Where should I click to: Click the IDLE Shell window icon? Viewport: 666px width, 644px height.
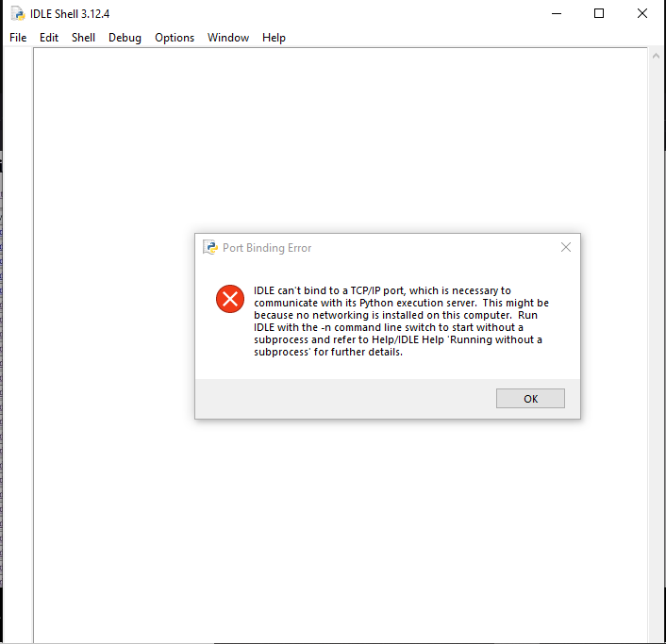click(x=18, y=13)
